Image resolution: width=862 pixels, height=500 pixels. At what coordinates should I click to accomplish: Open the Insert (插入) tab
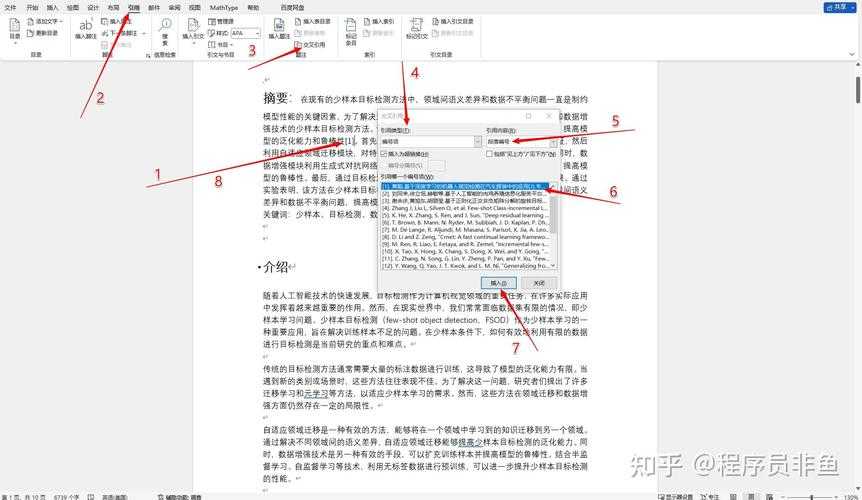[x=52, y=8]
